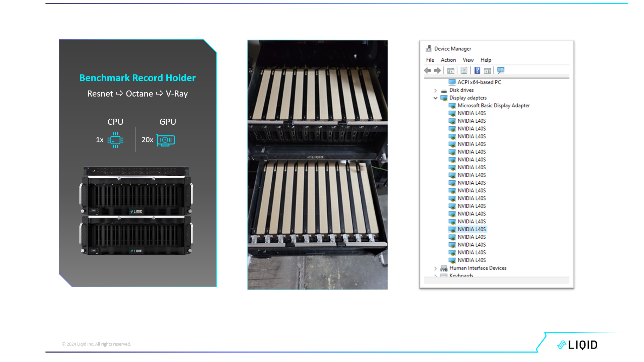Click the CPU label

115,122
